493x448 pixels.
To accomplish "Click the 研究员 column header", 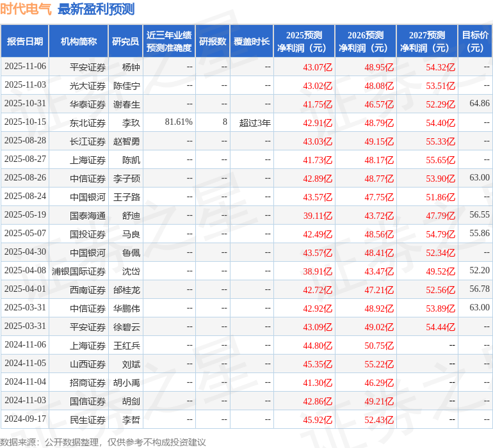I will tap(125, 42).
